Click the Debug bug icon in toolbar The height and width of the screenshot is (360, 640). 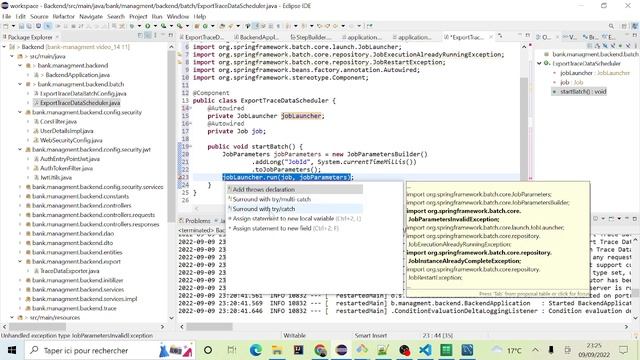pyautogui.click(x=132, y=26)
